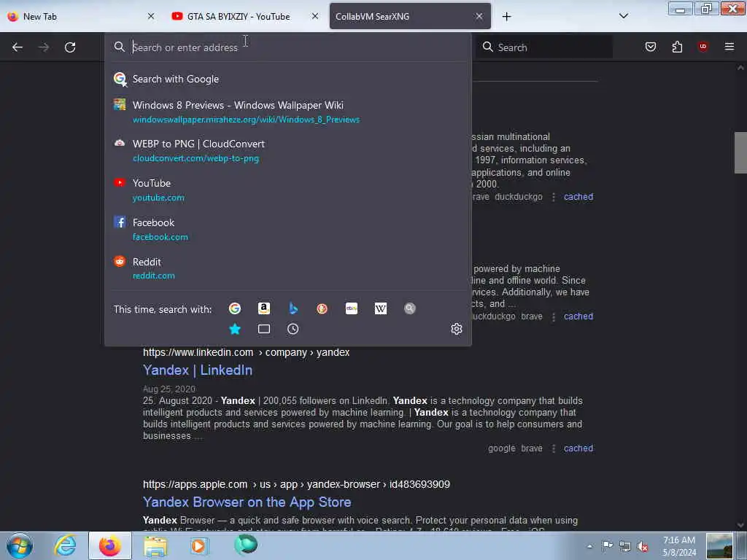Search this time with Amazon icon
This screenshot has width=747, height=560.
(x=264, y=308)
